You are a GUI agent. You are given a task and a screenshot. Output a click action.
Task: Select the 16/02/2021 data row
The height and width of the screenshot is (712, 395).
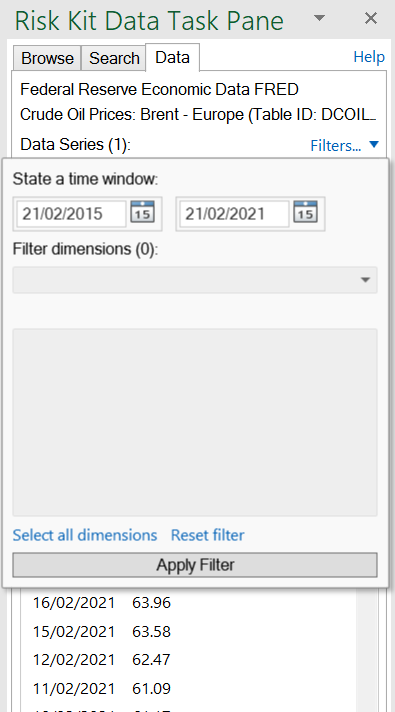(x=188, y=603)
